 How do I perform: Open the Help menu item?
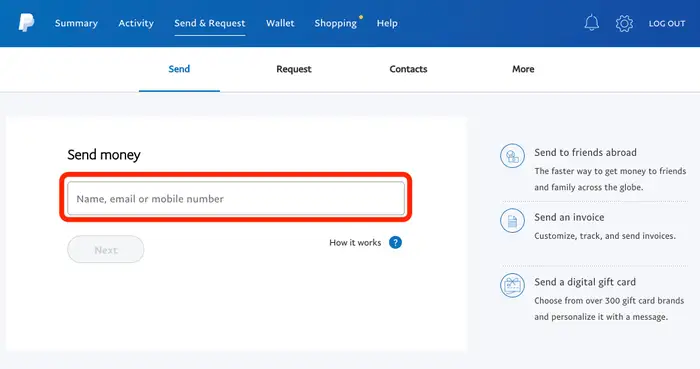point(387,23)
